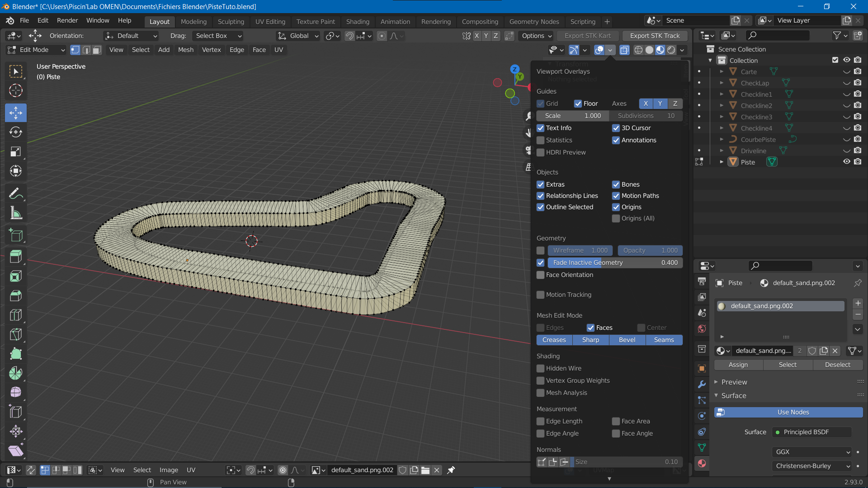868x488 pixels.
Task: Enable the Statistics overlay checkbox
Action: click(x=541, y=140)
